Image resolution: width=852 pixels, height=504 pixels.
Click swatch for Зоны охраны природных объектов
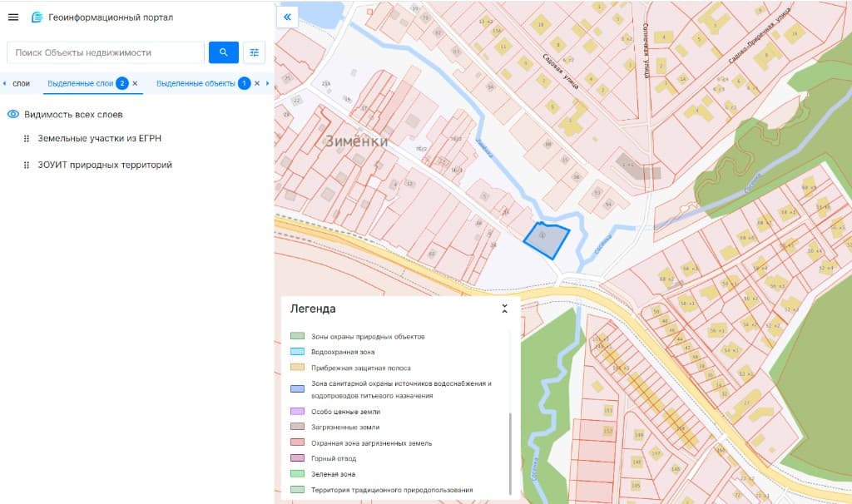297,336
